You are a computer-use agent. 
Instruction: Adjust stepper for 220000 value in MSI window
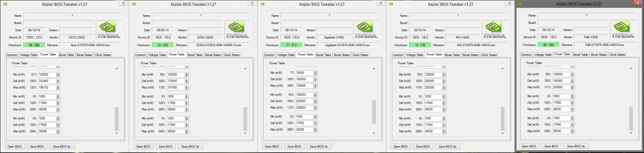(444, 87)
